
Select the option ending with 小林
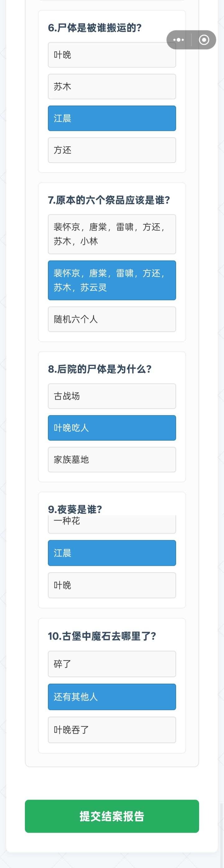click(x=112, y=234)
